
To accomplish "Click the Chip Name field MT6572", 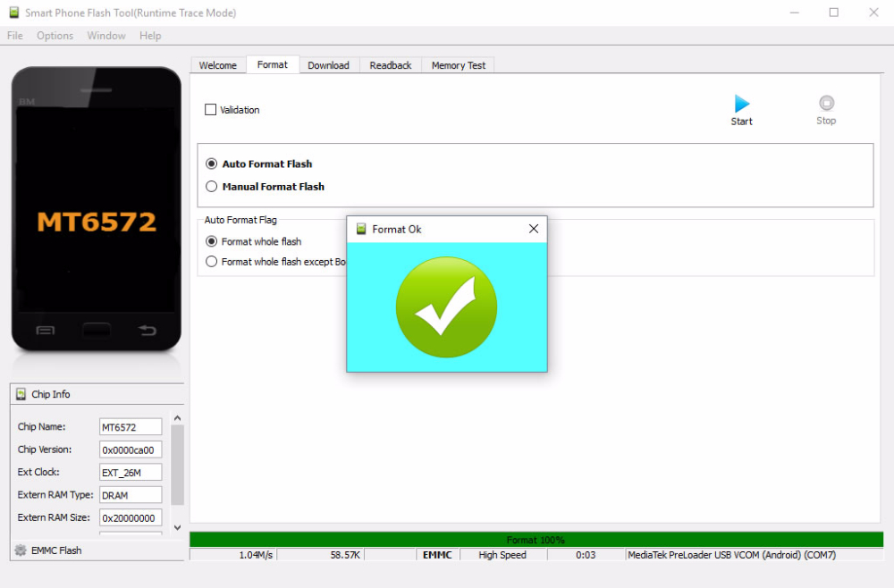I will [x=131, y=427].
